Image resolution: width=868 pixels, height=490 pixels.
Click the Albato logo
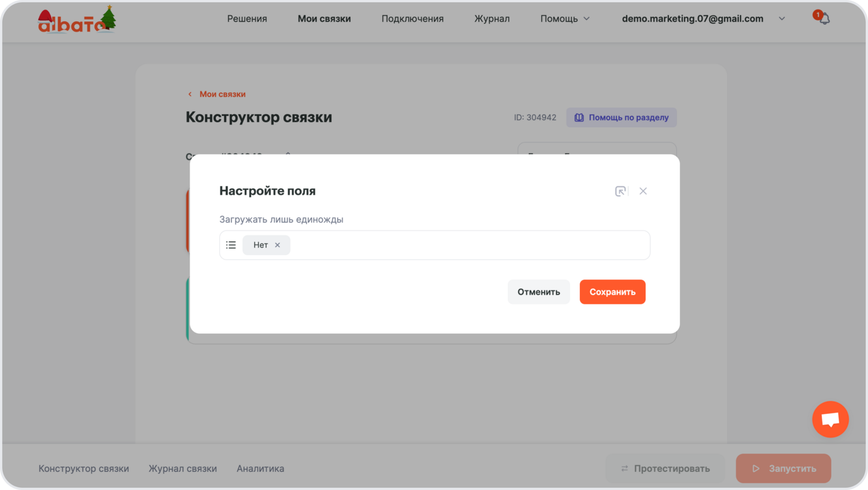coord(76,21)
